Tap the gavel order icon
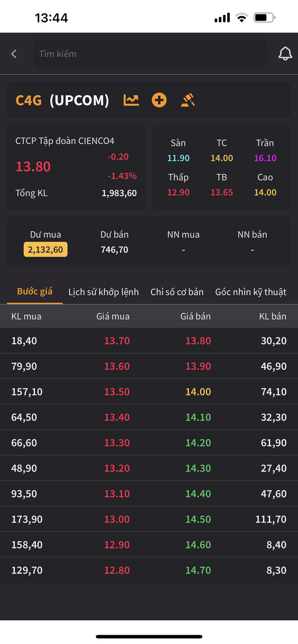 pyautogui.click(x=188, y=100)
